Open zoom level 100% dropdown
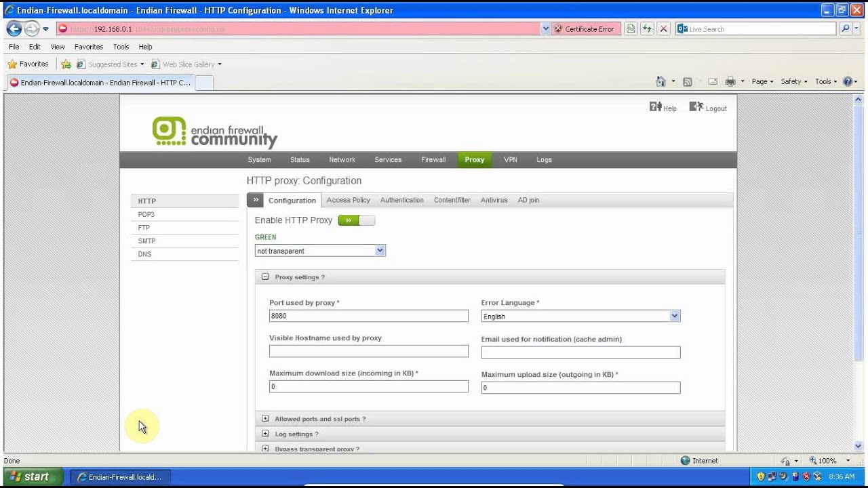Image resolution: width=868 pixels, height=488 pixels. pos(848,461)
